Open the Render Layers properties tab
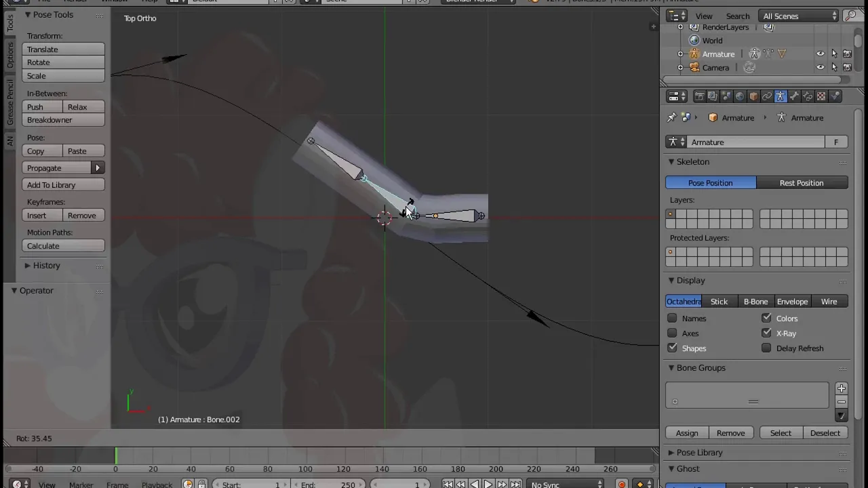The image size is (868, 488). click(x=713, y=97)
